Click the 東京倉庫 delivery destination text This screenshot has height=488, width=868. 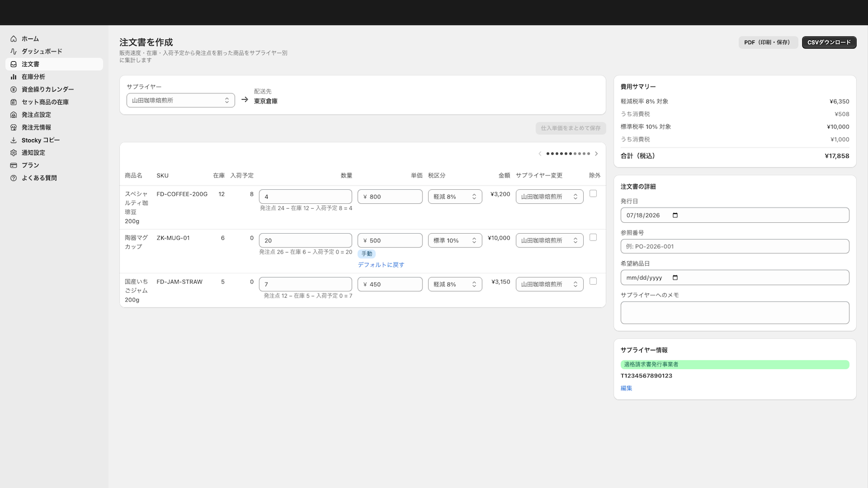[x=266, y=101]
